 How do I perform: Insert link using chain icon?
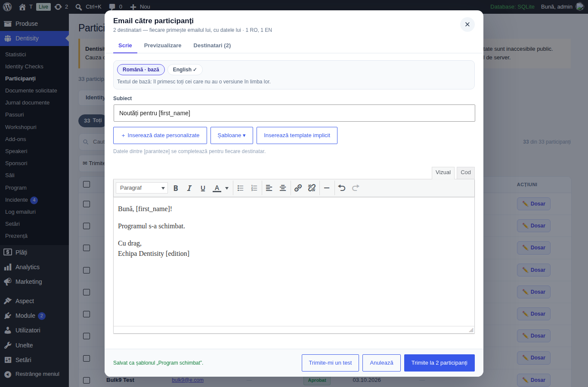click(x=298, y=188)
